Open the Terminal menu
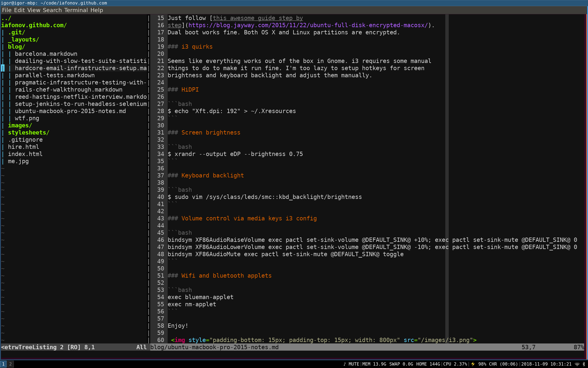This screenshot has height=368, width=588. [76, 10]
